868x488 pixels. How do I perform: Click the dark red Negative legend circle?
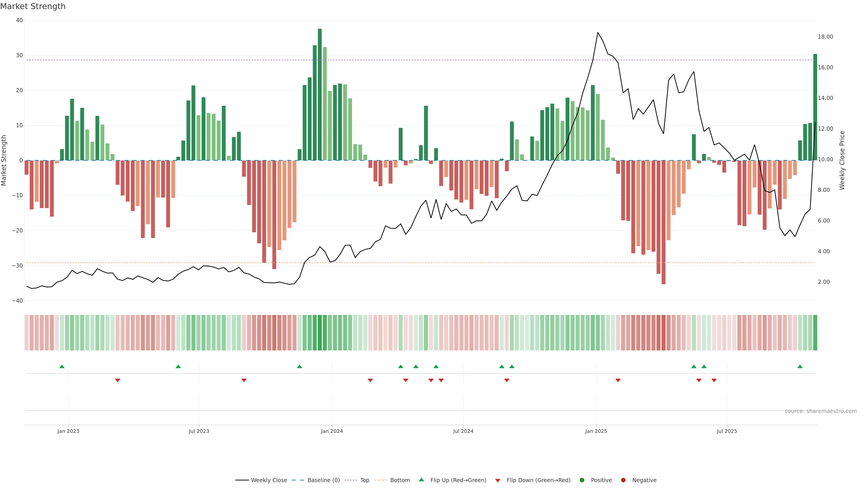(x=623, y=480)
